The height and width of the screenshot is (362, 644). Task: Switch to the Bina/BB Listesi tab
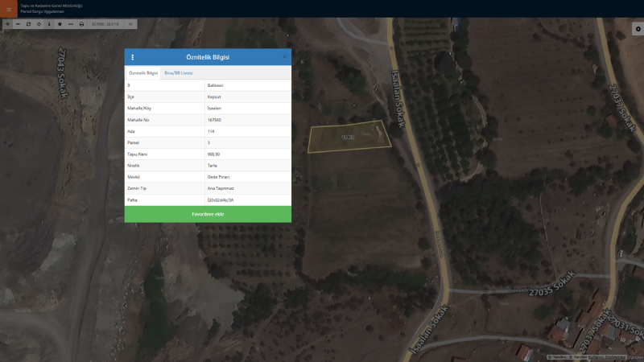tap(179, 73)
